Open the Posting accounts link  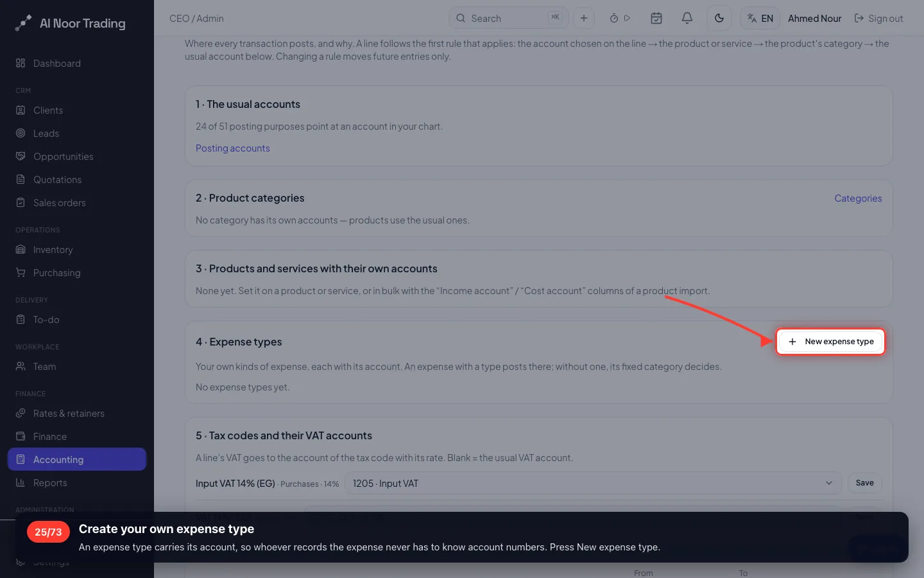point(232,148)
